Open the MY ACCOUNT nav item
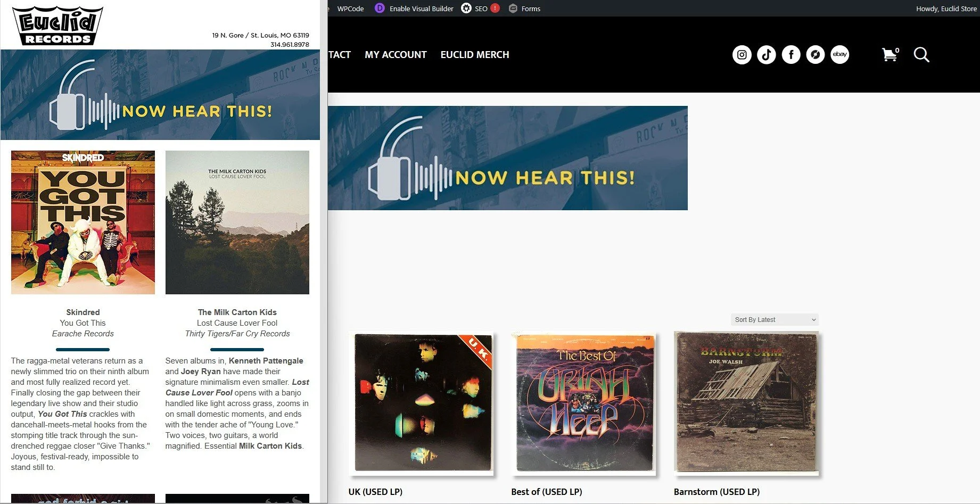This screenshot has width=980, height=504. (x=396, y=55)
